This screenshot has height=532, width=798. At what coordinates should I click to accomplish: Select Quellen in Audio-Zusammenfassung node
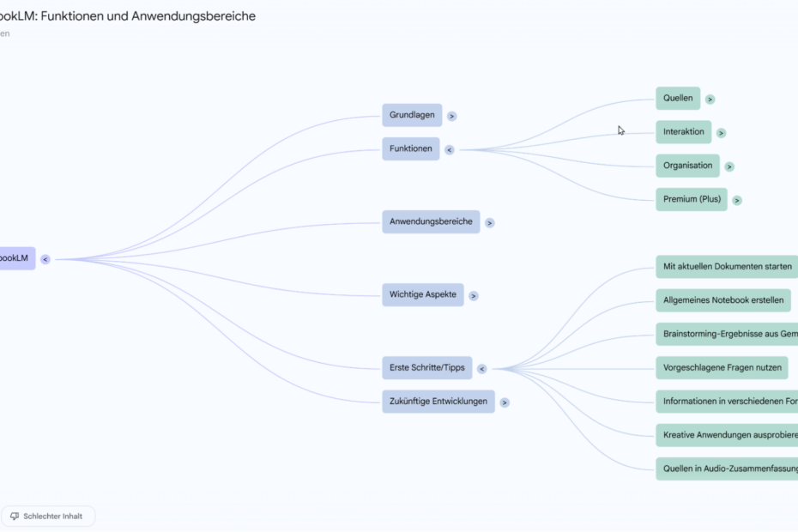point(727,469)
